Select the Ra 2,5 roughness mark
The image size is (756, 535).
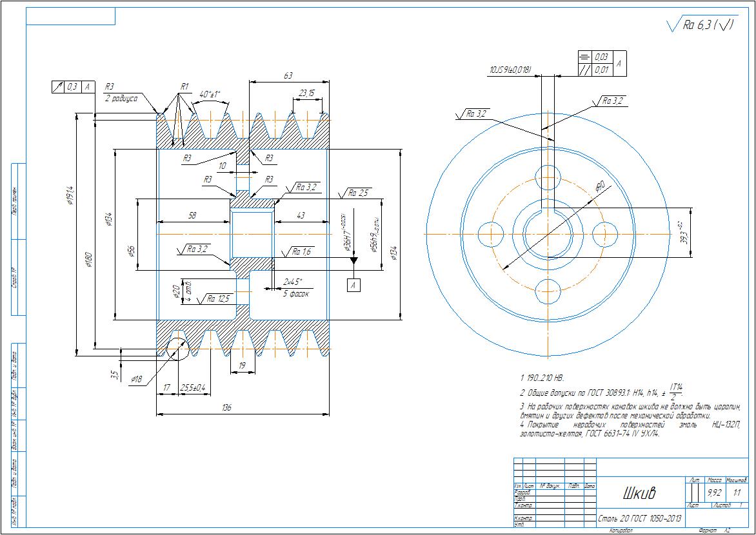coord(358,193)
